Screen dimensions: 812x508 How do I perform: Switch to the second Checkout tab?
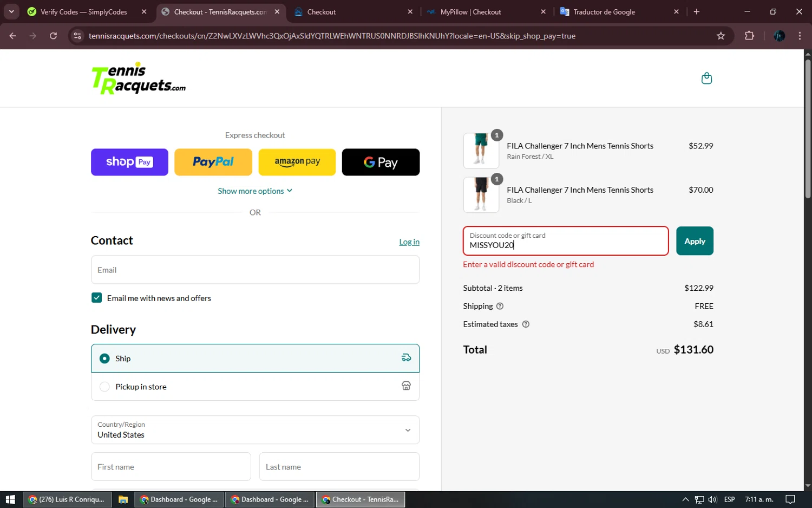click(353, 11)
